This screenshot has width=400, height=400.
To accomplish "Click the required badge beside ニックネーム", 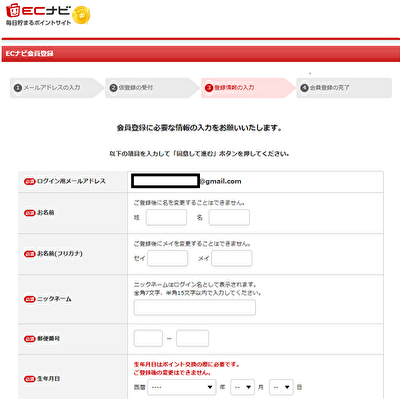I will point(30,299).
